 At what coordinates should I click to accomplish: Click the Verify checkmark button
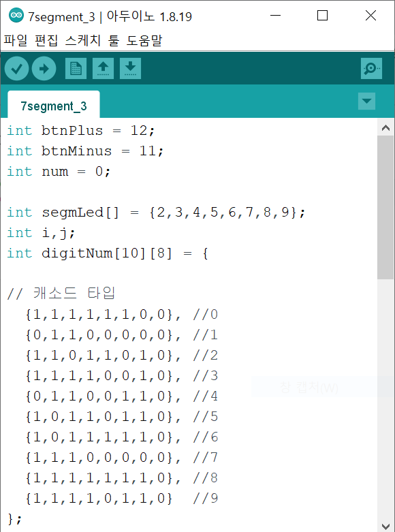click(x=16, y=69)
